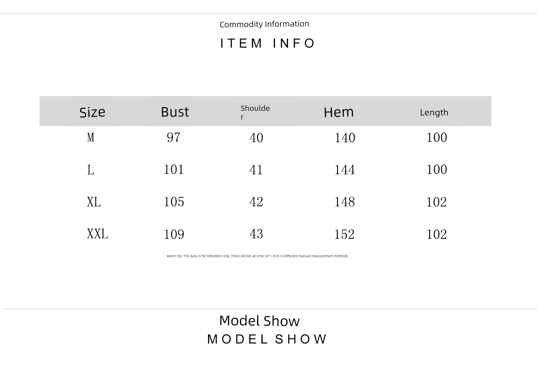Select the XL size row label
Viewport: 537px width, 392px height.
point(94,202)
